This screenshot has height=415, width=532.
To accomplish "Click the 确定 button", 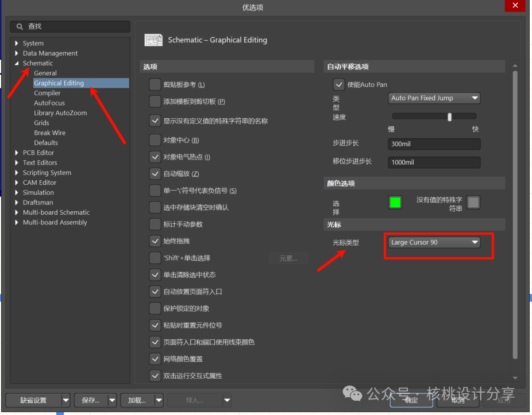I will coord(411,400).
